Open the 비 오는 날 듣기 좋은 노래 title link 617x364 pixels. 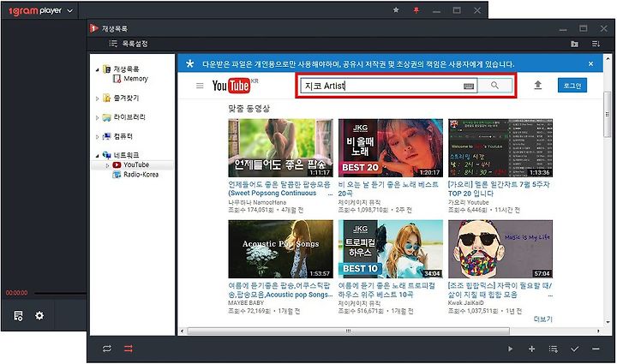pyautogui.click(x=388, y=188)
